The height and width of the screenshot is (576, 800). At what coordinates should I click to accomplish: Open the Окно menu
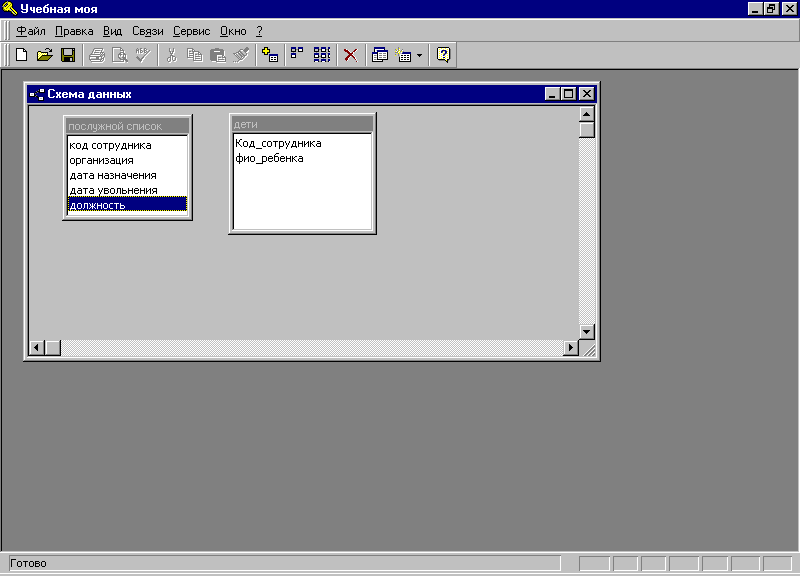pos(233,31)
